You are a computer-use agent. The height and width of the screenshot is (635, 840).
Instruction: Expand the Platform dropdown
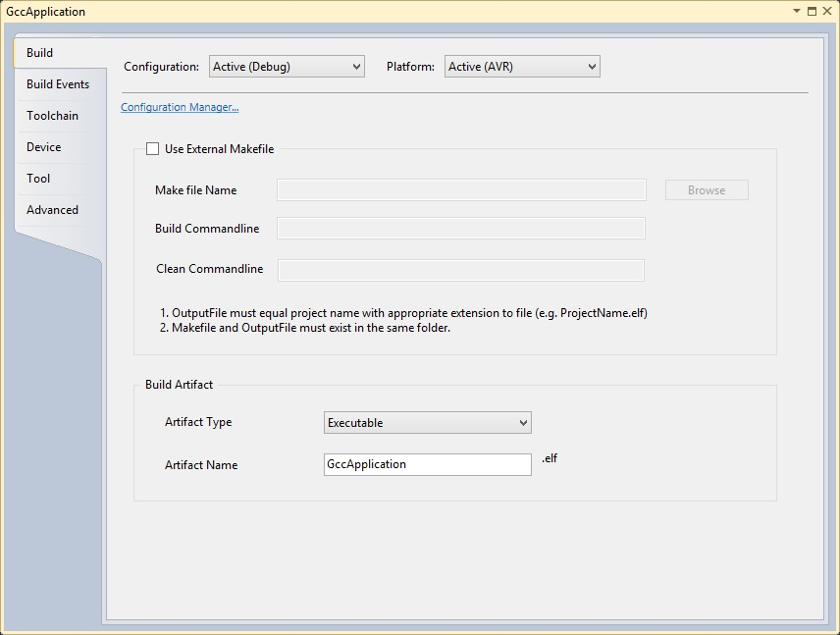522,67
